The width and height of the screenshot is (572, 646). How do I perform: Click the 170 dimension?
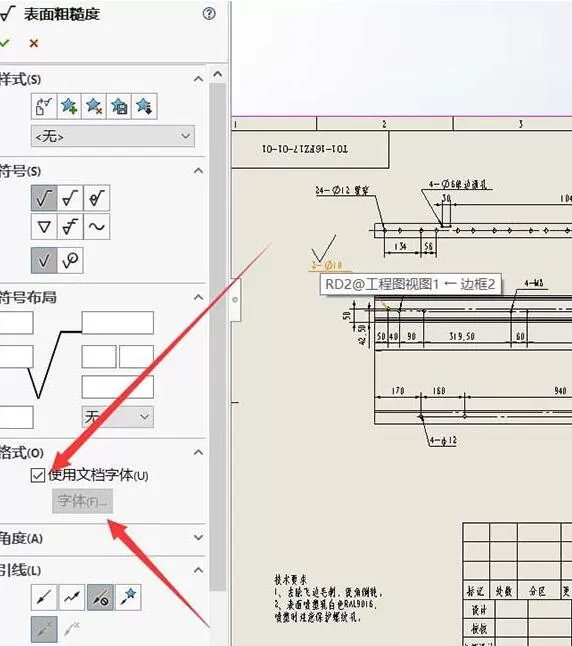point(398,390)
